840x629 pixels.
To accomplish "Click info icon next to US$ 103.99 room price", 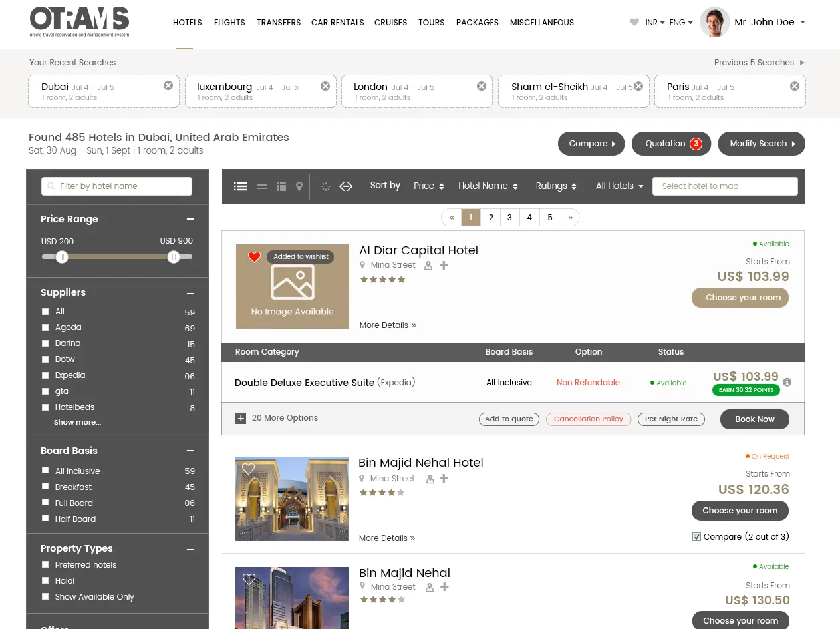I will click(787, 382).
